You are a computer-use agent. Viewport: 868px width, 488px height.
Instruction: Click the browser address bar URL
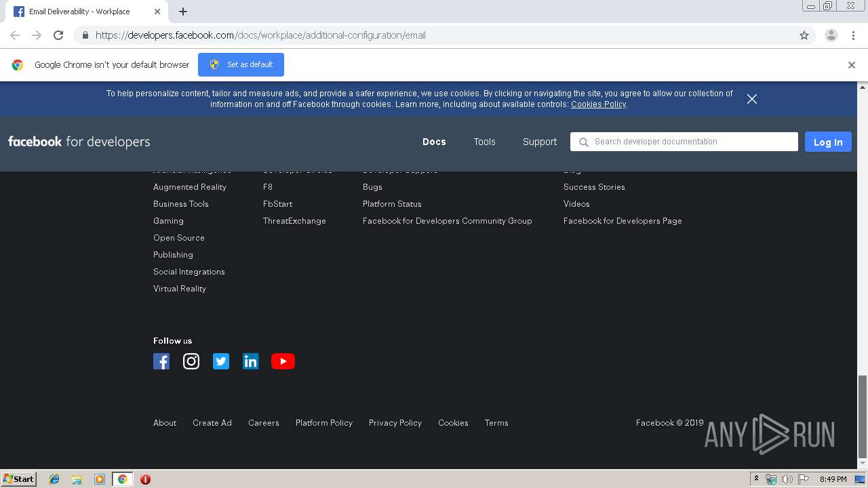pyautogui.click(x=260, y=35)
